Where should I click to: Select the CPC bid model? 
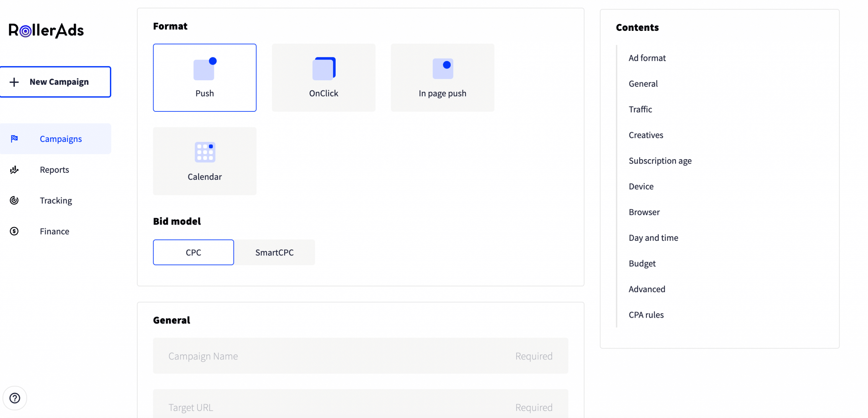pyautogui.click(x=193, y=252)
